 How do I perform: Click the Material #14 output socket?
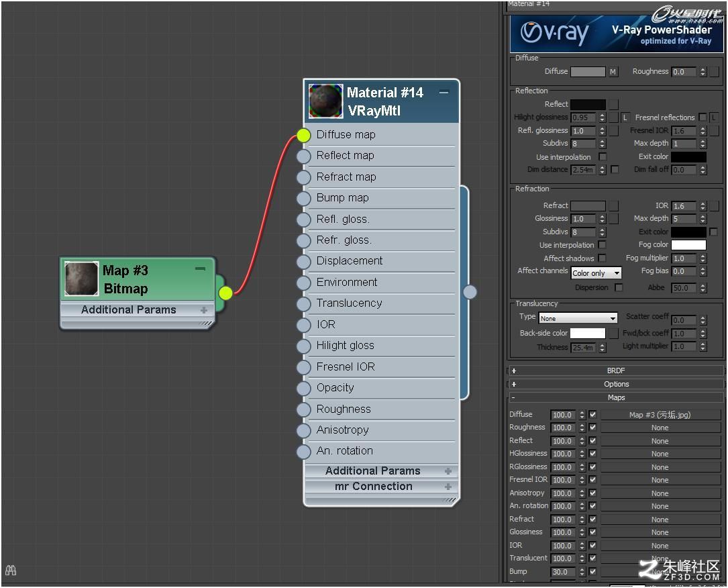tap(470, 292)
